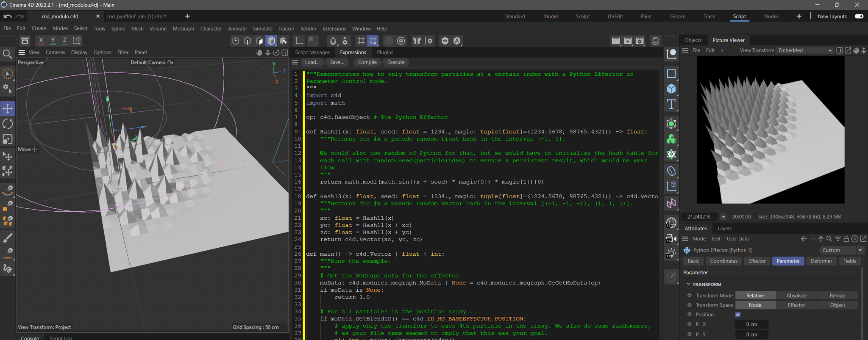
Task: Open the viewport Filter menu
Action: [x=123, y=53]
